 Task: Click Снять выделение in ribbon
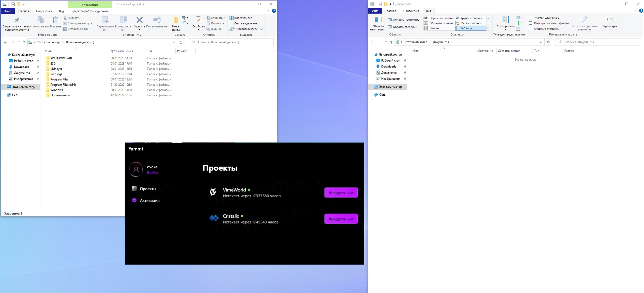click(x=244, y=23)
